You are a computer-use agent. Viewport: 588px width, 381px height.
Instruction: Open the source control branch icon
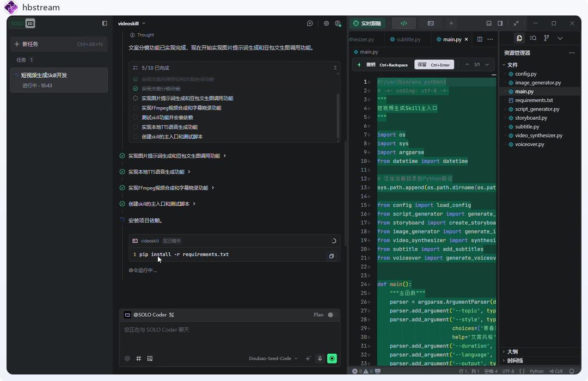click(547, 38)
